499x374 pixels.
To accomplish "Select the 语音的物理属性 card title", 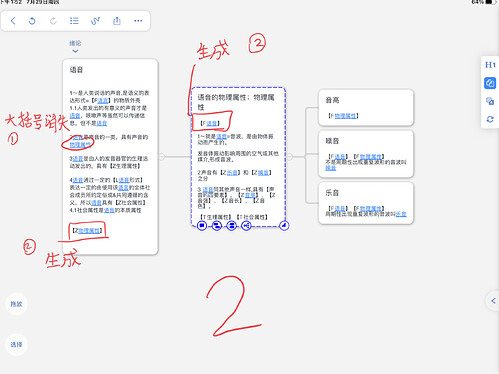I will (236, 102).
